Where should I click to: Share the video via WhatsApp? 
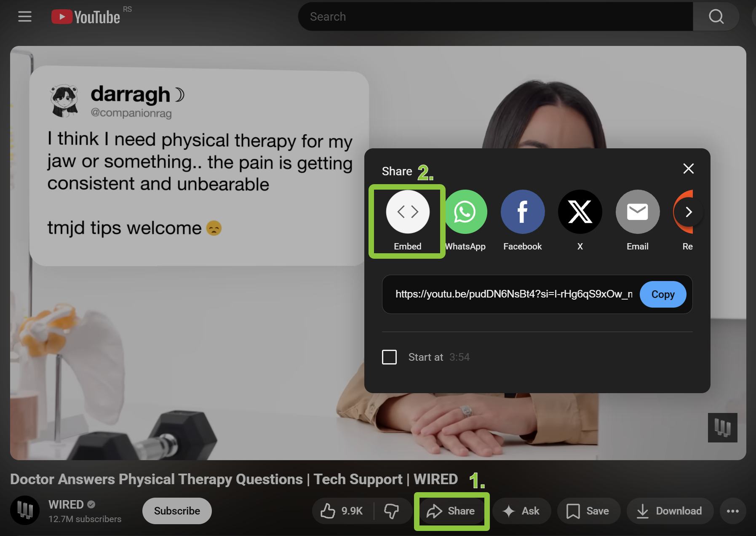point(465,221)
